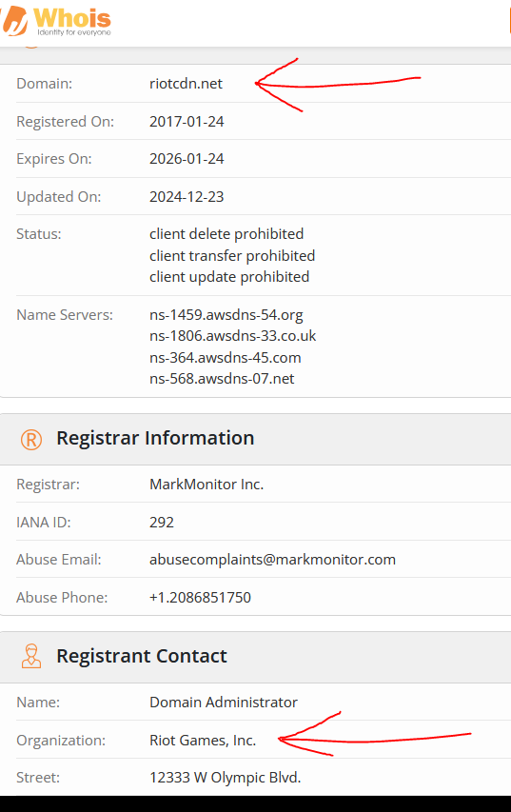The width and height of the screenshot is (511, 812).
Task: Click the Abuse Phone: label
Action: pos(62,597)
